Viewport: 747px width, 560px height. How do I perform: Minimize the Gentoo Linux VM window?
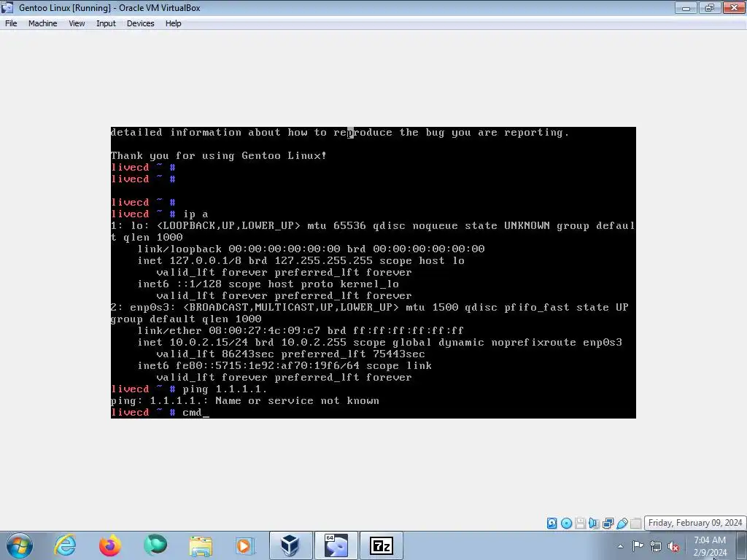coord(686,7)
